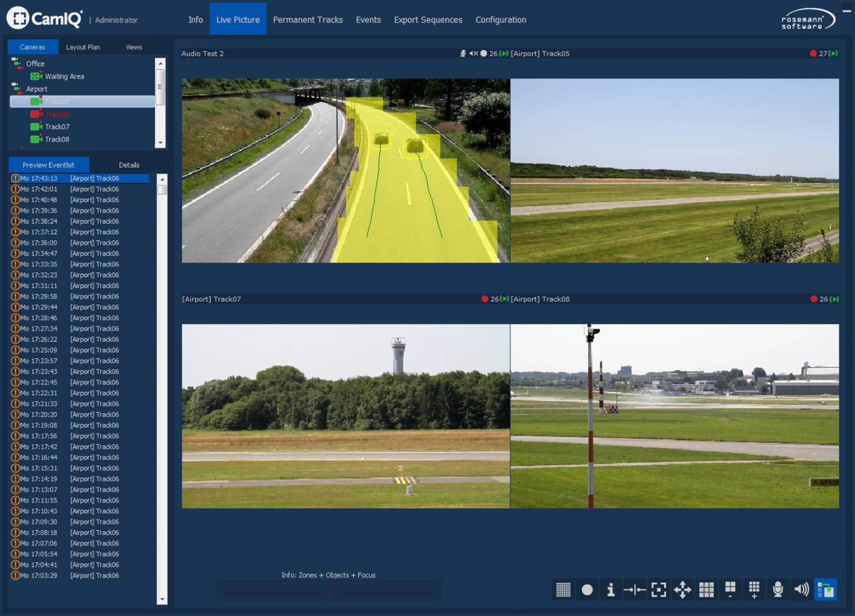
Task: Select Track05 in the camera tree
Action: 82,102
